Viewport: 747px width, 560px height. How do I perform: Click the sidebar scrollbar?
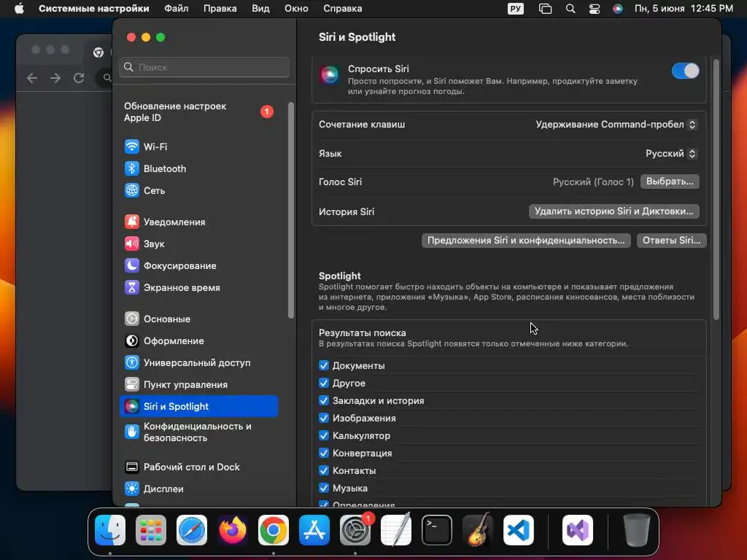pyautogui.click(x=290, y=210)
